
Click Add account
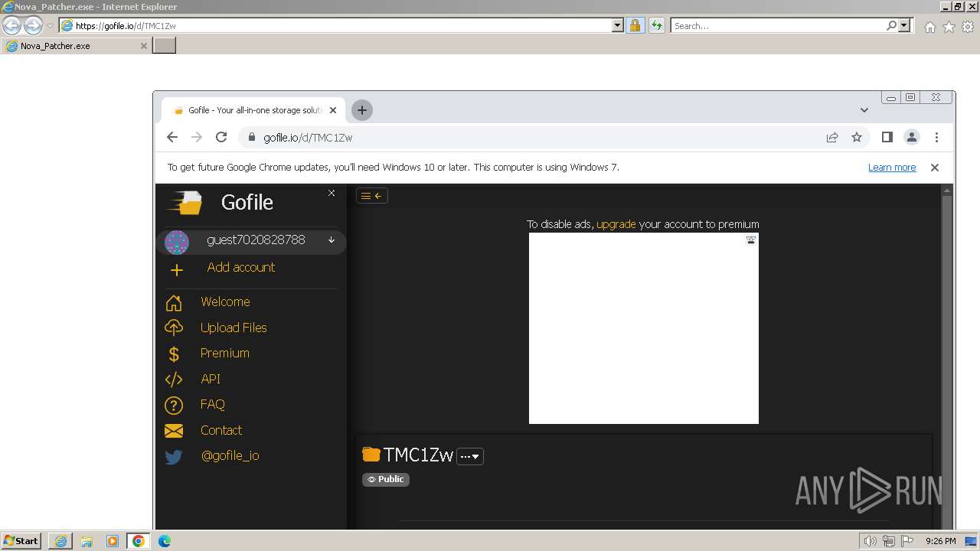point(240,267)
